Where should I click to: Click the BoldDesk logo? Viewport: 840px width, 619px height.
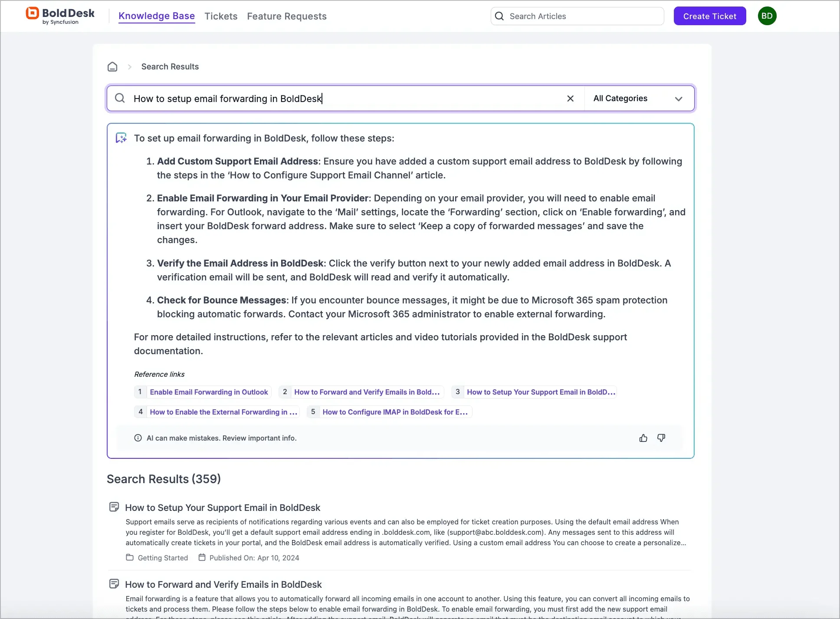[60, 16]
